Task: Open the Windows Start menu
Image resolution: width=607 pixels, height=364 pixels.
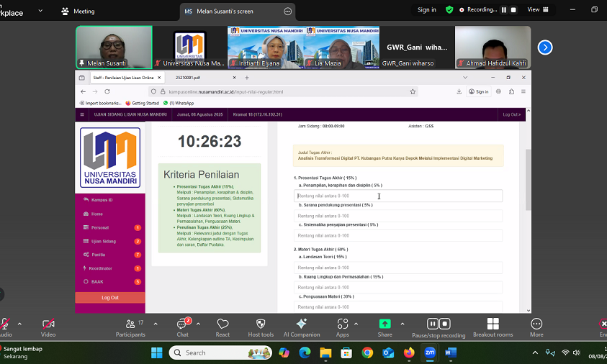Action: pyautogui.click(x=156, y=352)
